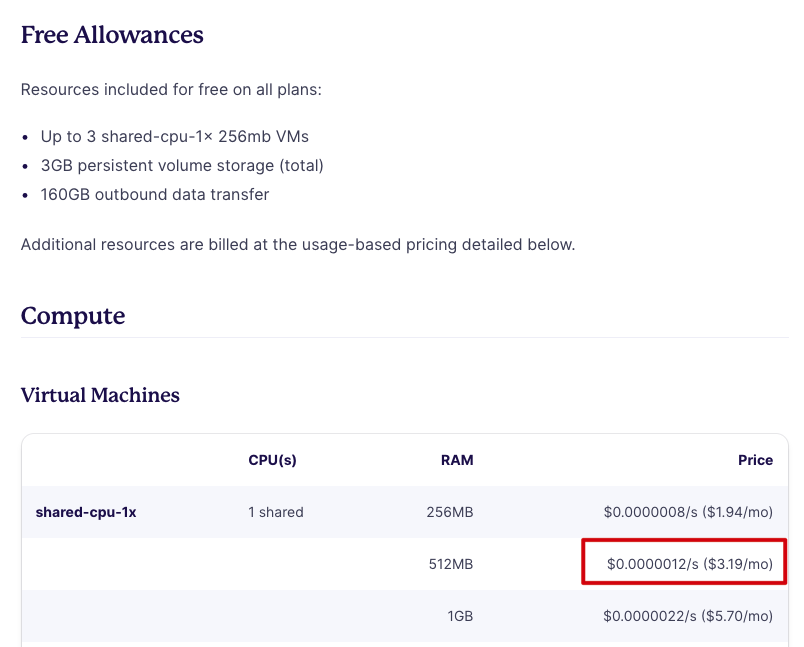
Task: Click the 1GB RAM cell
Action: 460,616
